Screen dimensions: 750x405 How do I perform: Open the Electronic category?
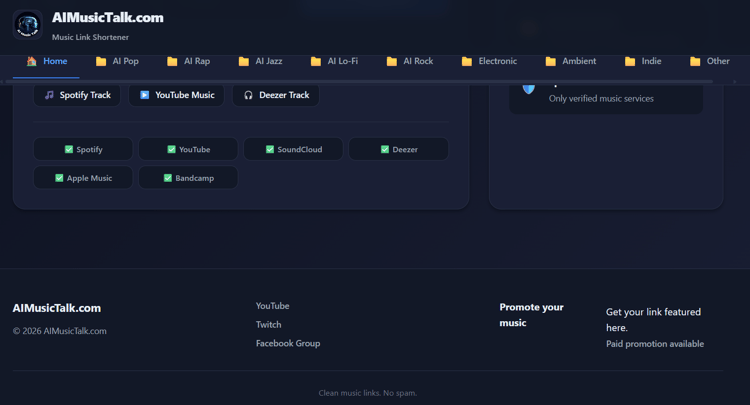tap(489, 61)
